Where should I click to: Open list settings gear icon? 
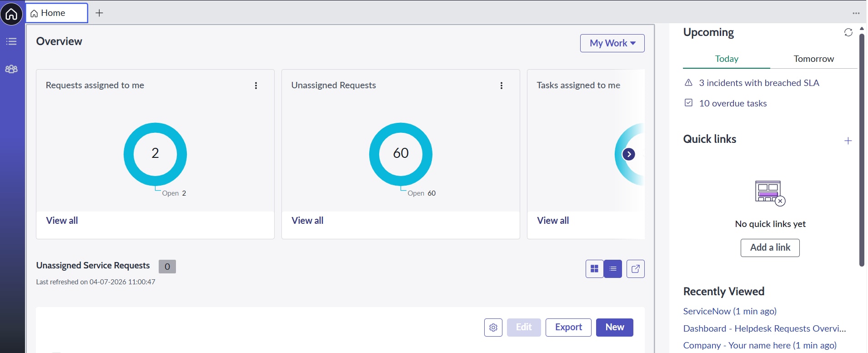pos(493,328)
